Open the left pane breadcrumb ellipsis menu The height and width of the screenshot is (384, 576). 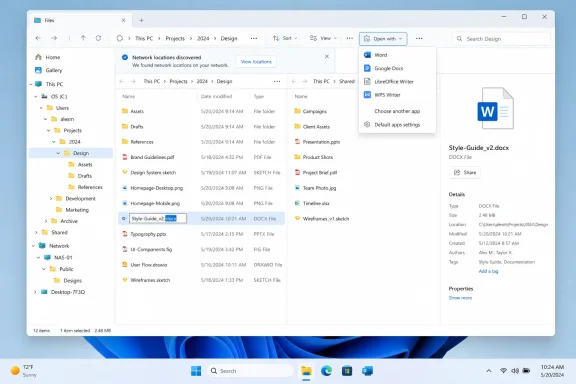click(x=277, y=82)
